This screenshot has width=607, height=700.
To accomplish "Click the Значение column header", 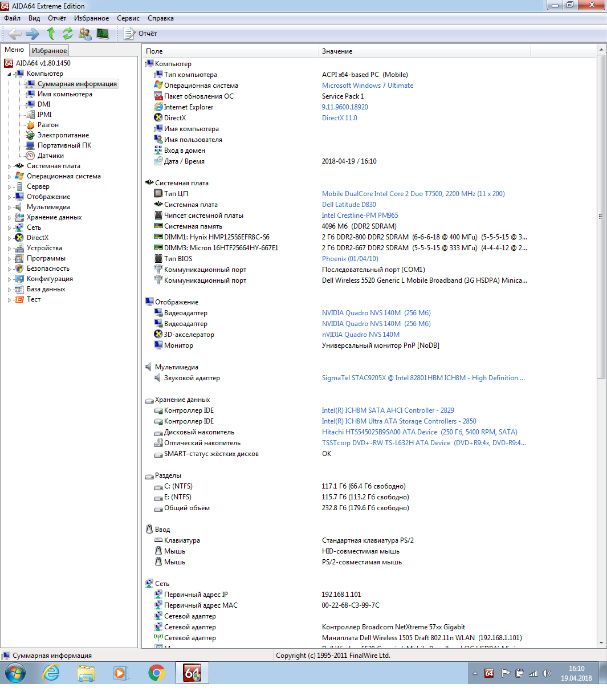I will pyautogui.click(x=424, y=51).
